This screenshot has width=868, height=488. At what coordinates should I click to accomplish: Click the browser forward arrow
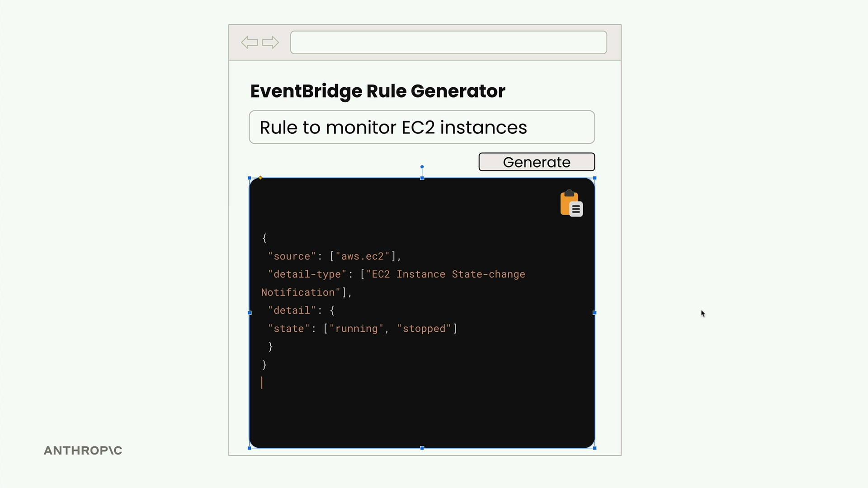point(270,42)
